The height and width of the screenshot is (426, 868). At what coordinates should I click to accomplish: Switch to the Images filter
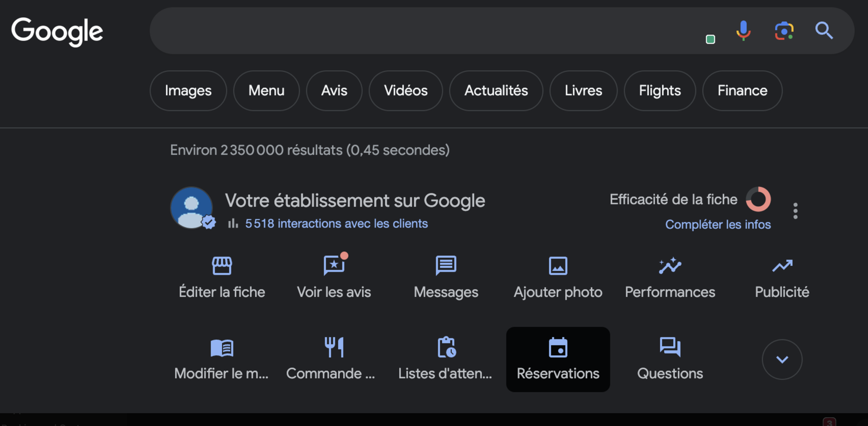(x=188, y=90)
